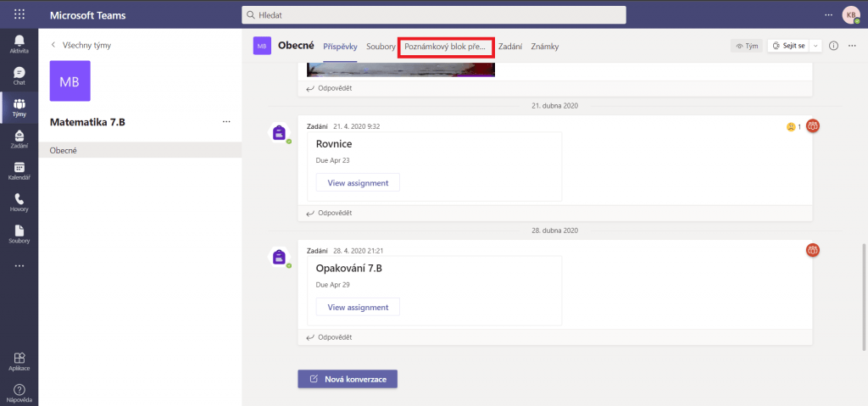Open the app launcher grid icon
Screen dimensions: 868x406
(19, 15)
